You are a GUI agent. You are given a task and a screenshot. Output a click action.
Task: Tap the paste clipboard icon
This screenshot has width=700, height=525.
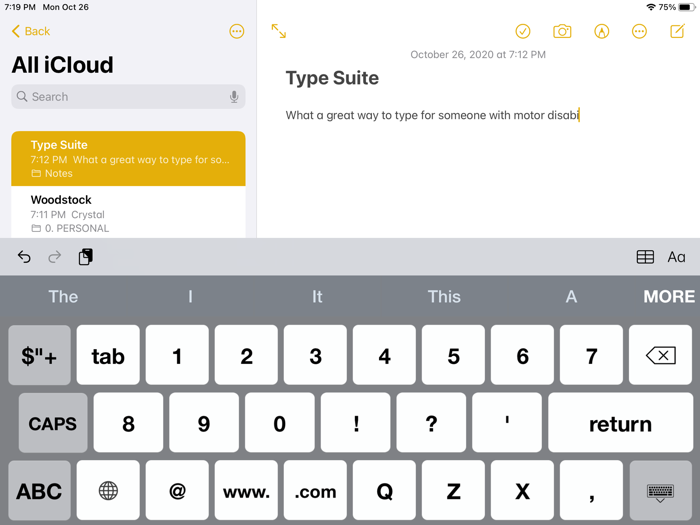(85, 257)
